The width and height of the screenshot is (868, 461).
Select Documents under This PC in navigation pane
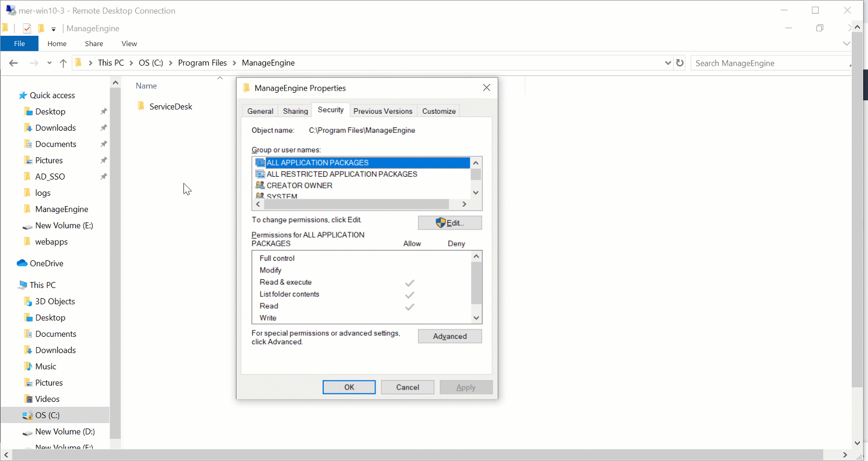tap(56, 334)
